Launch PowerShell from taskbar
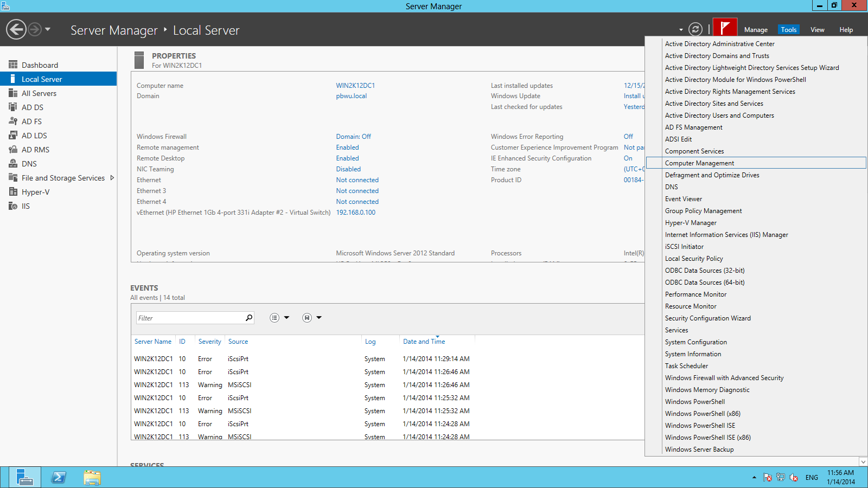Viewport: 868px width, 488px height. pyautogui.click(x=59, y=477)
